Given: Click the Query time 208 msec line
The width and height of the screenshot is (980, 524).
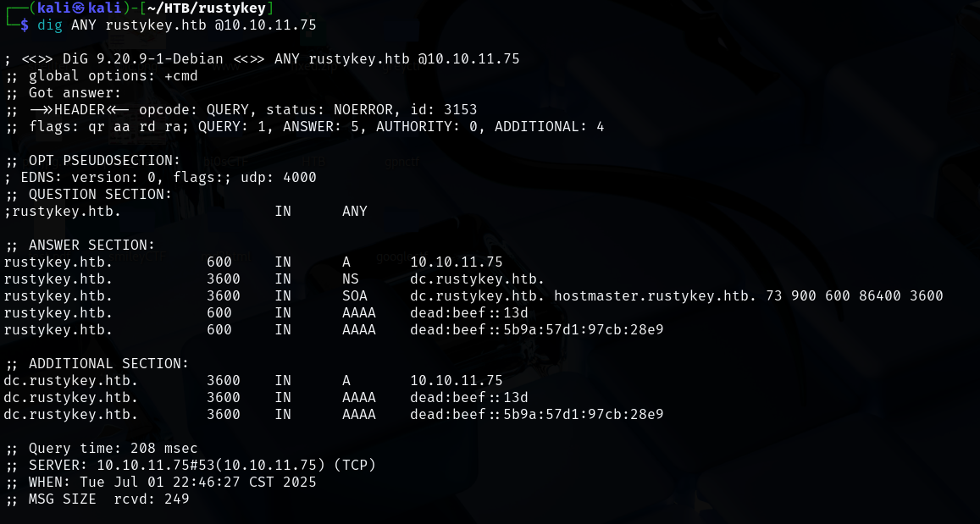Looking at the screenshot, I should [108, 449].
